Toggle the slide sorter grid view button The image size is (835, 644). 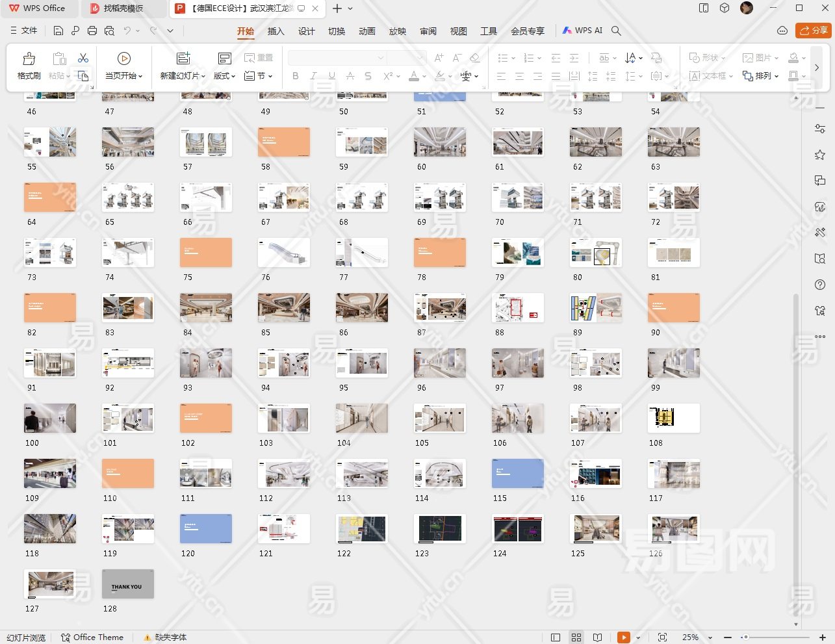point(576,638)
